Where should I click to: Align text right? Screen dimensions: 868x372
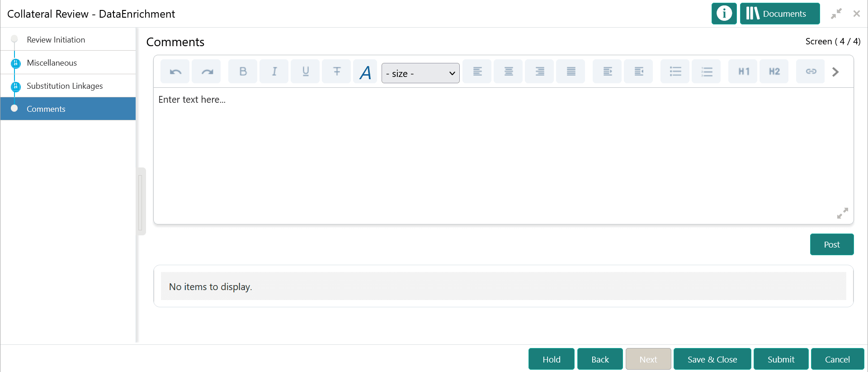coord(539,72)
